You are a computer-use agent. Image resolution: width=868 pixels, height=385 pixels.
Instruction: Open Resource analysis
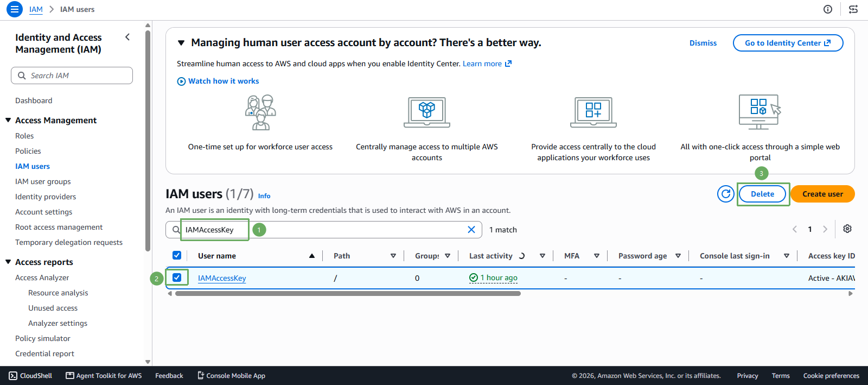coord(58,293)
